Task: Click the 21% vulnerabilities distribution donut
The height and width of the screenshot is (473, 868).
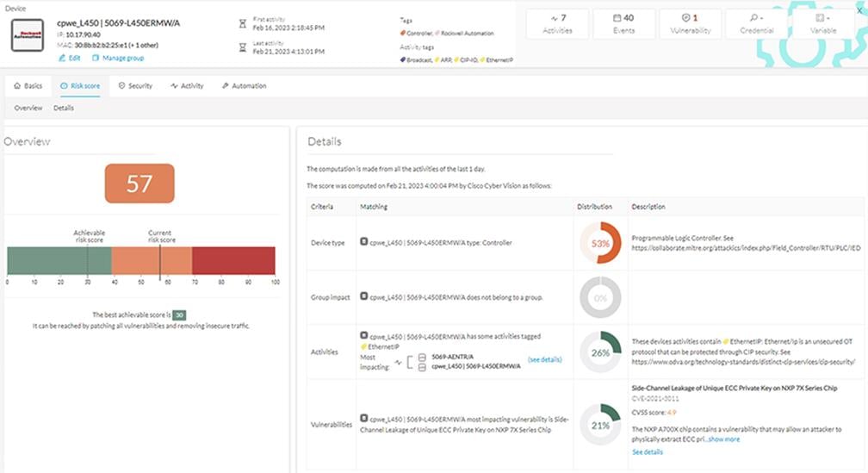Action: pos(601,425)
